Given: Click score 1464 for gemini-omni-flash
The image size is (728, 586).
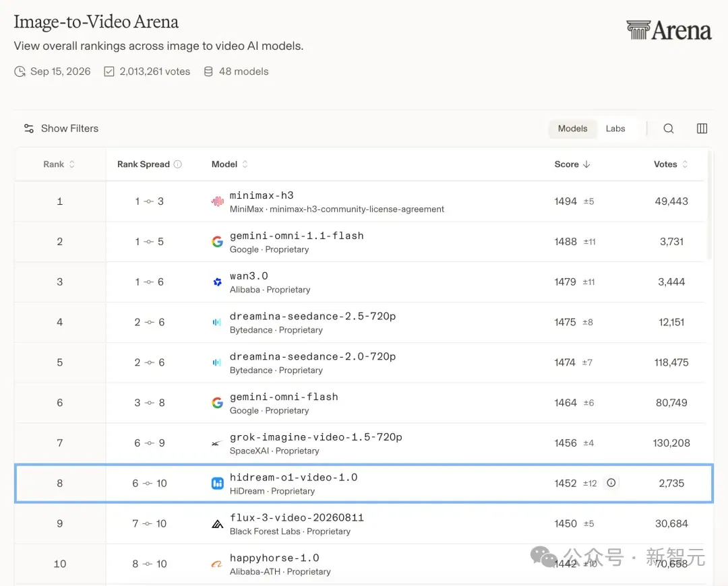Looking at the screenshot, I should [566, 403].
